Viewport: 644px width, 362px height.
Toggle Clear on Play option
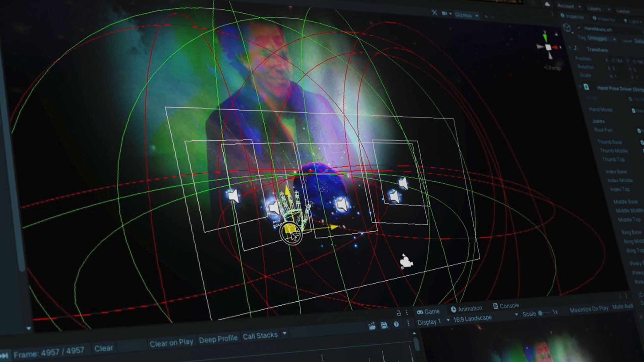click(171, 343)
